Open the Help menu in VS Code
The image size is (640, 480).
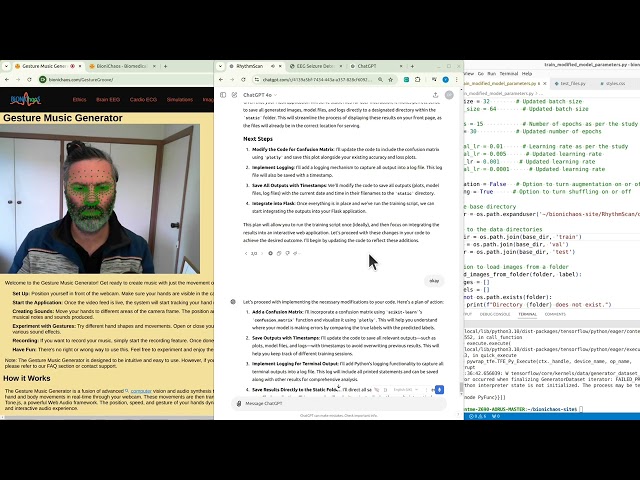point(527,74)
